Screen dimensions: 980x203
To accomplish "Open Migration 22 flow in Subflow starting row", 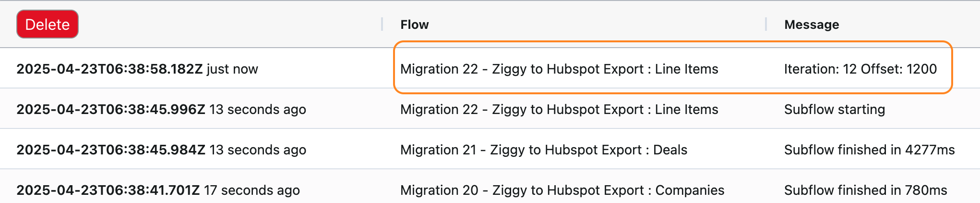I will pyautogui.click(x=559, y=110).
